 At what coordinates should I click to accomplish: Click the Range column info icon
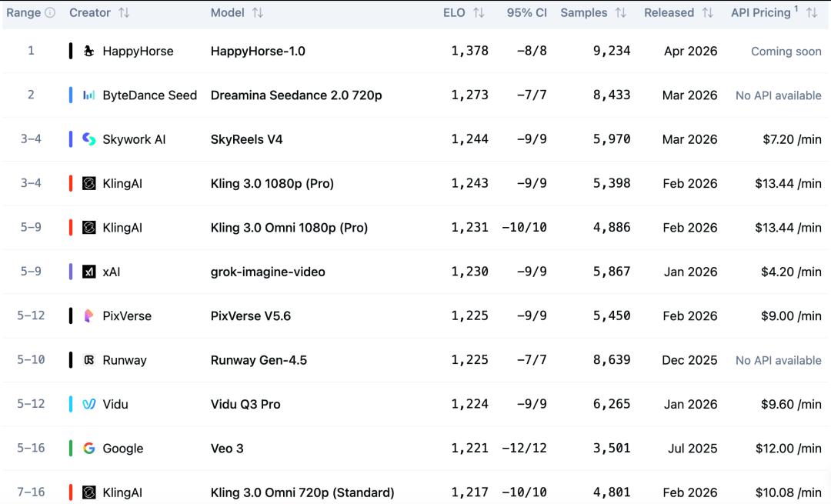click(50, 13)
